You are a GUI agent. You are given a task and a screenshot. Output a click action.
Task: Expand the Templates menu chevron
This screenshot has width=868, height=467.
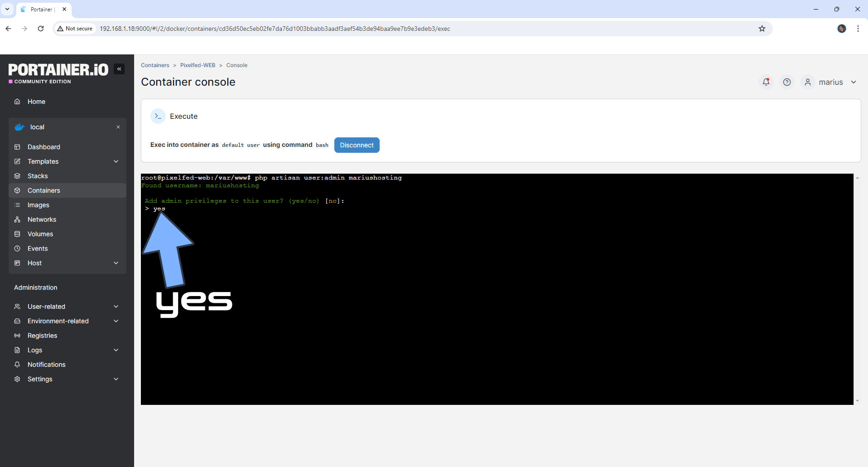point(116,161)
